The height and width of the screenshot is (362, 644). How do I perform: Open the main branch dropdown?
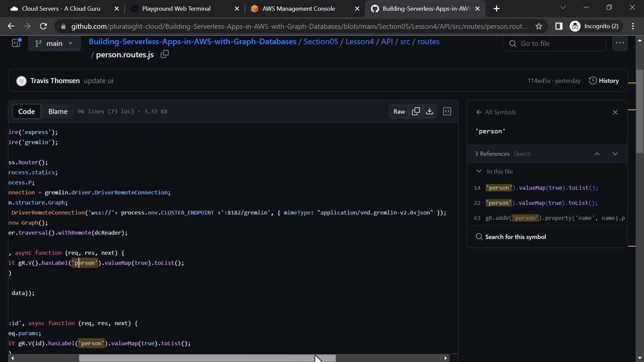pyautogui.click(x=54, y=43)
